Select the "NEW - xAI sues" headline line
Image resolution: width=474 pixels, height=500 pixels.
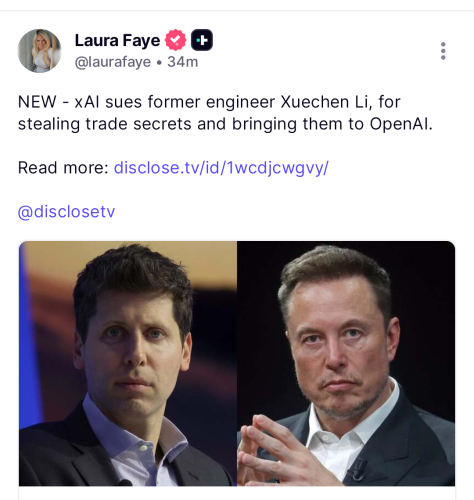[209, 102]
